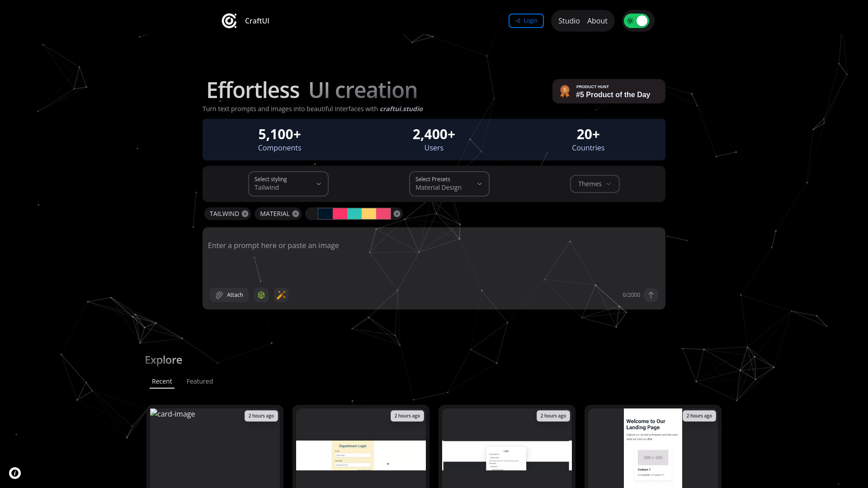Click the Product Hunt badge icon
Image resolution: width=868 pixels, height=488 pixels.
pyautogui.click(x=565, y=91)
